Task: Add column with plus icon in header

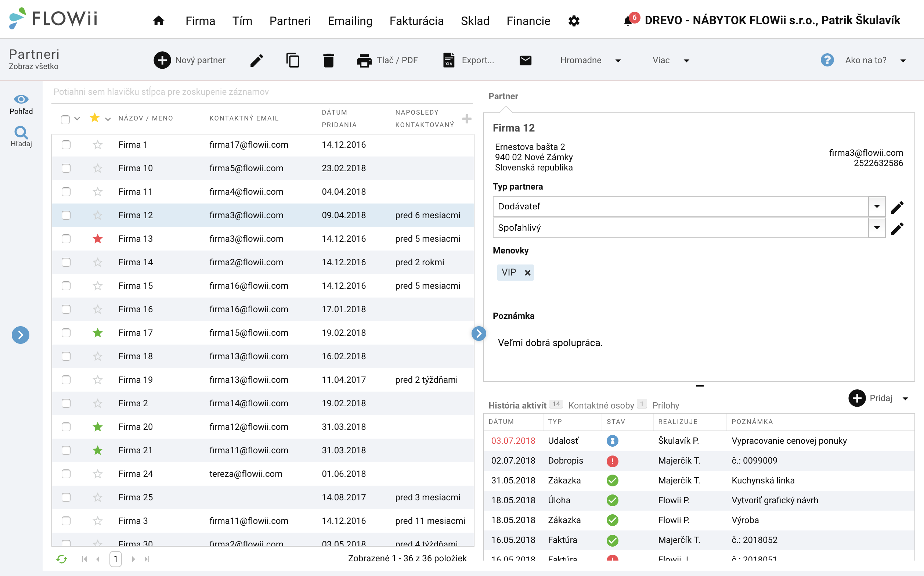Action: [466, 119]
